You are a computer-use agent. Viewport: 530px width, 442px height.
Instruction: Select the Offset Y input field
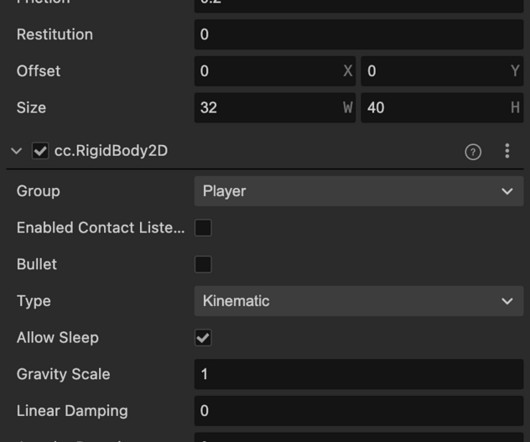tap(442, 71)
